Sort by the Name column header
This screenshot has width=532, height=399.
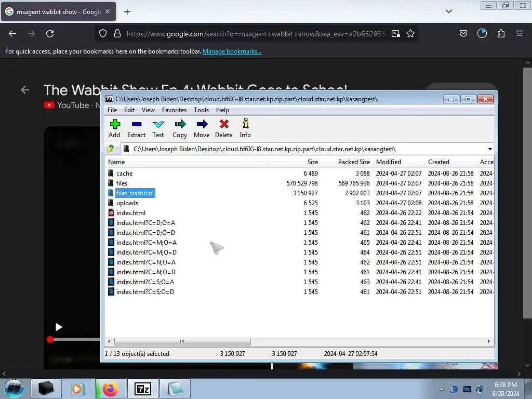pos(187,162)
